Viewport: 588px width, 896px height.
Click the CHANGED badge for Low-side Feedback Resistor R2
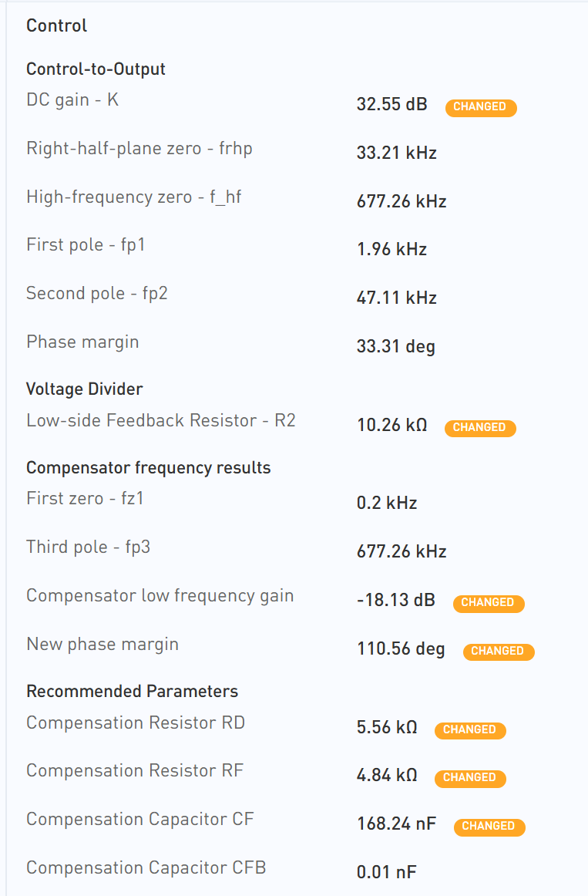(479, 428)
